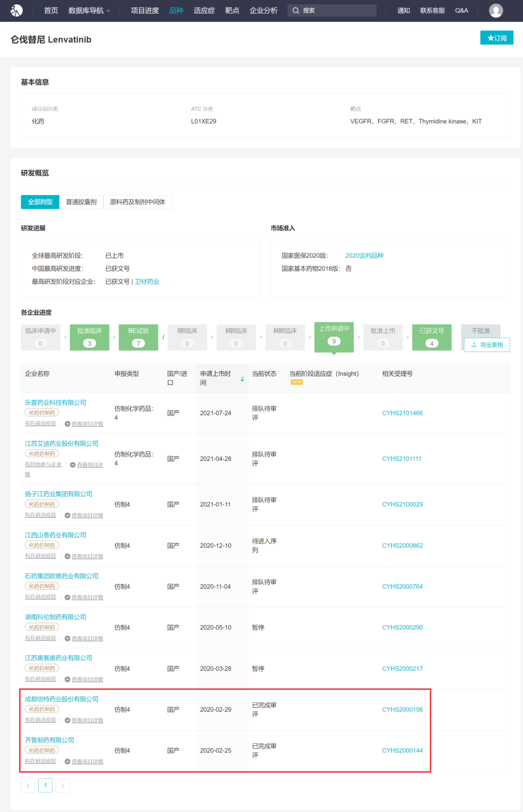
Task: Open 乐普药业科技有限公司 company link
Action: (x=56, y=402)
